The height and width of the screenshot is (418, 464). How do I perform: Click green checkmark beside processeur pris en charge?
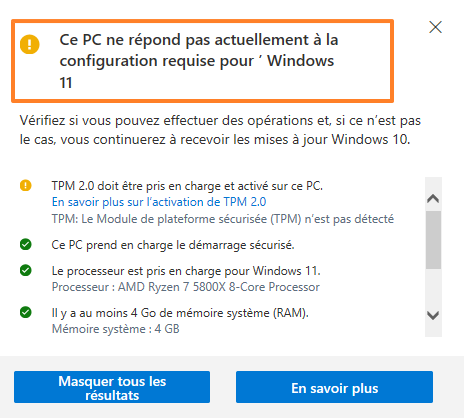tap(26, 270)
